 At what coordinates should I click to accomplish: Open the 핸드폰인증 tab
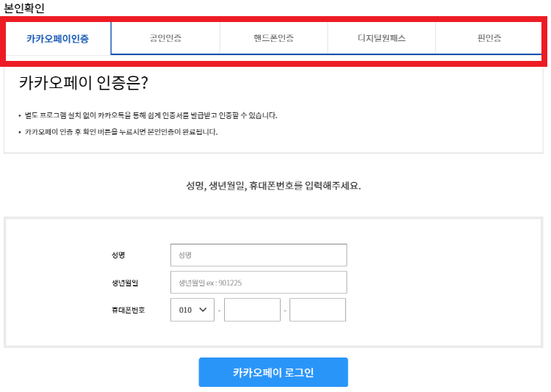[x=274, y=38]
